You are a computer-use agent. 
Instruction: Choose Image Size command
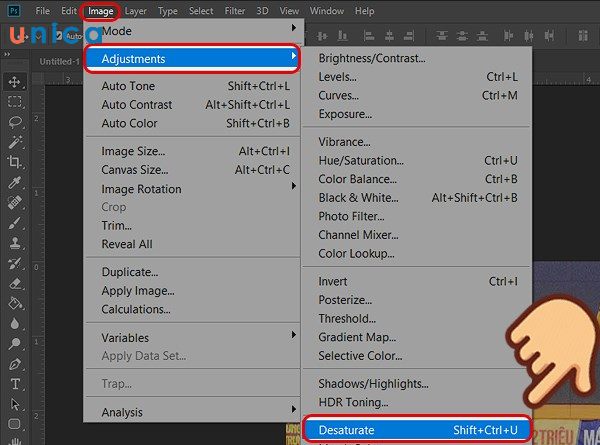click(192, 151)
